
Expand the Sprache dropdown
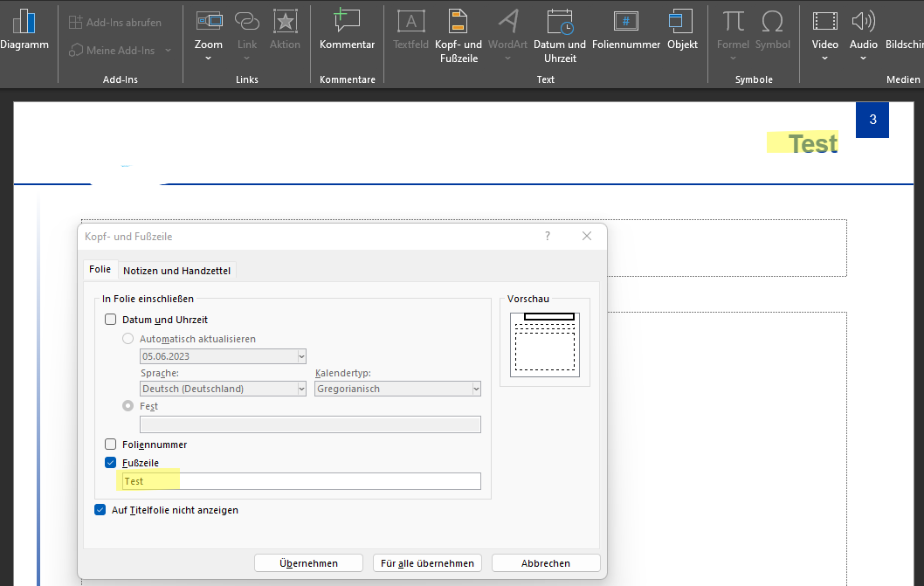click(301, 389)
